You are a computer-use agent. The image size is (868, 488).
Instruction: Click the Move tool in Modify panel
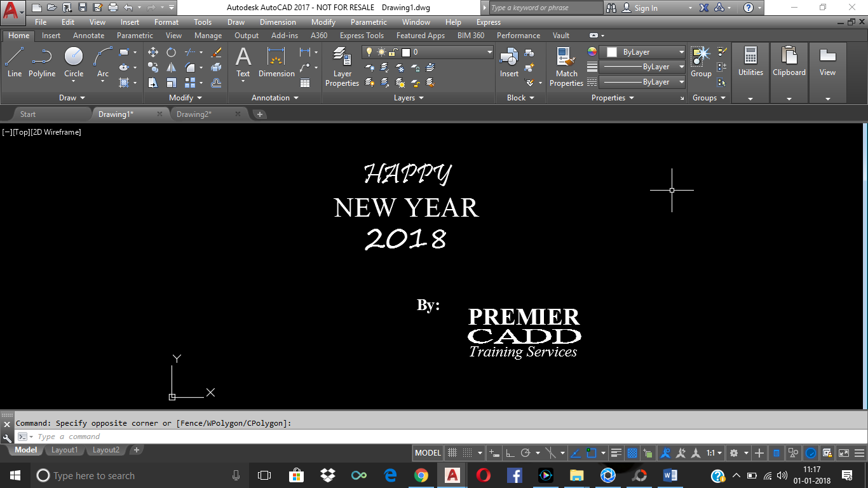[x=153, y=52]
